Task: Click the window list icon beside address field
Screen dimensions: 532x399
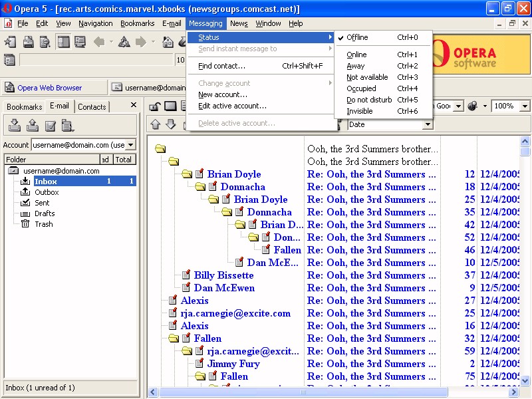Action: [9, 60]
